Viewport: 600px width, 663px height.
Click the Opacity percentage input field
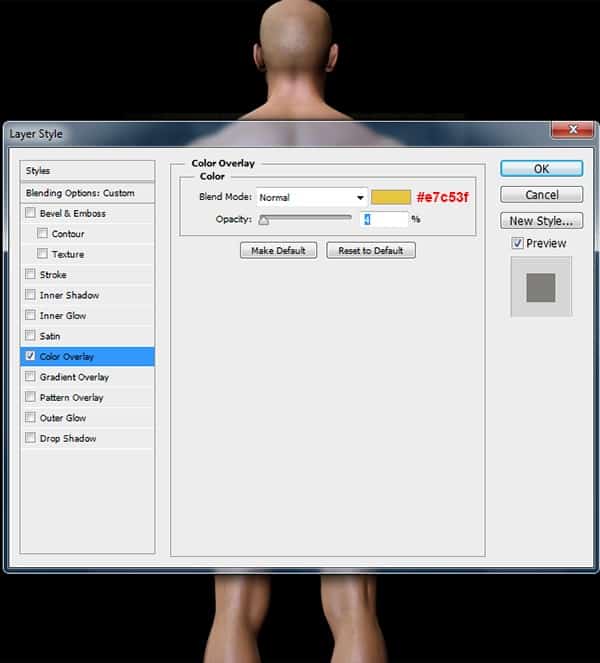coord(384,219)
